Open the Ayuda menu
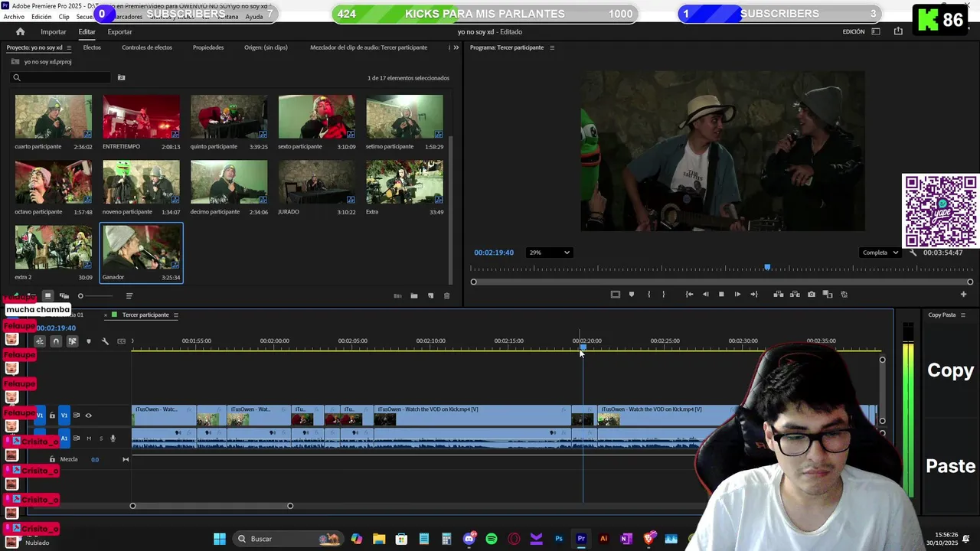Image resolution: width=980 pixels, height=551 pixels. pos(253,17)
